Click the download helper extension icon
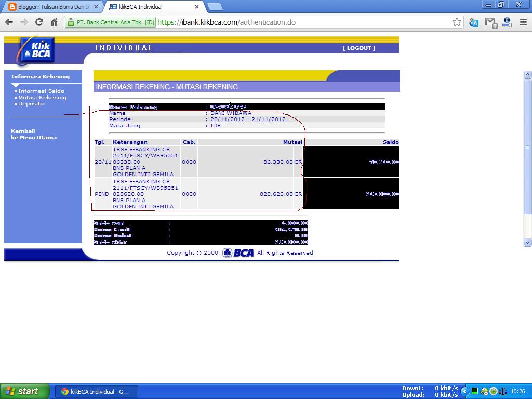The width and height of the screenshot is (532, 399). click(507, 22)
